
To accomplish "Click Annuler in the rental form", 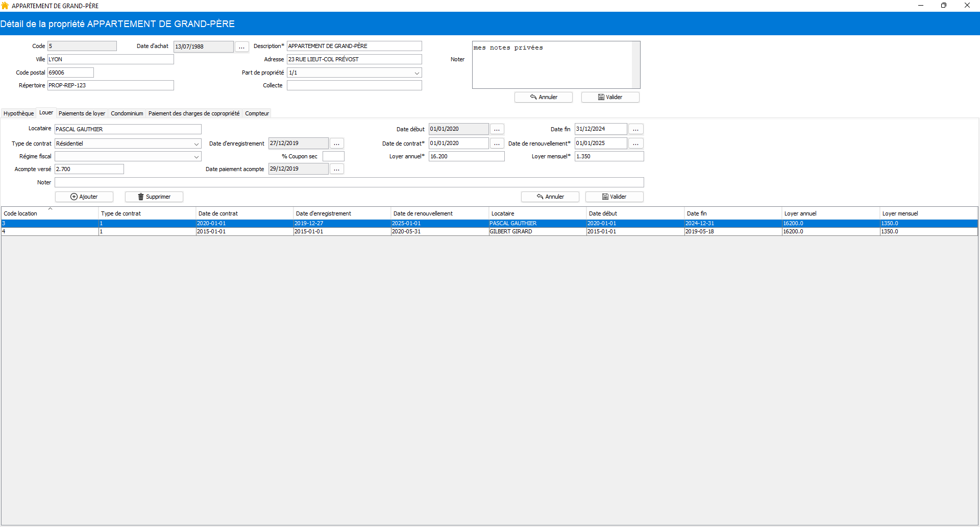I will tap(550, 197).
